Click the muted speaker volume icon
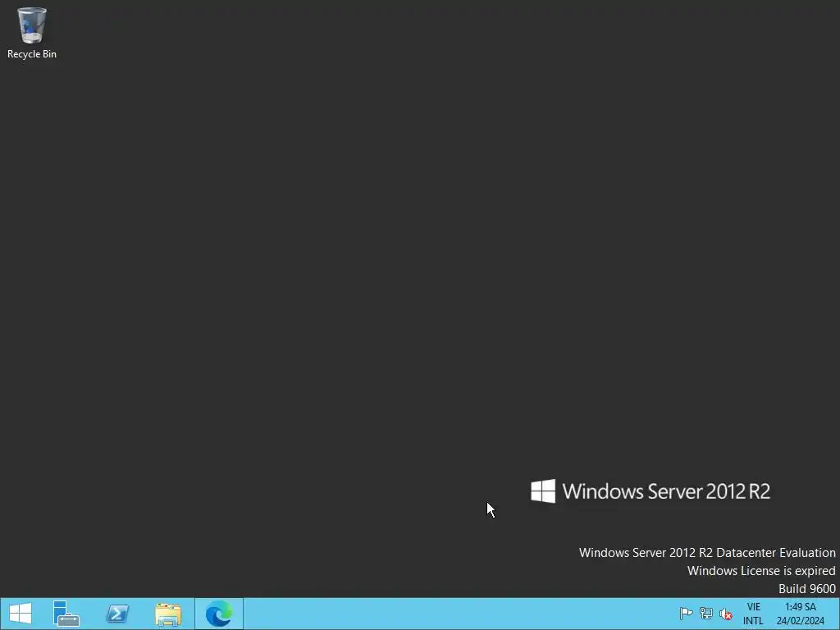840x630 pixels. pyautogui.click(x=726, y=614)
